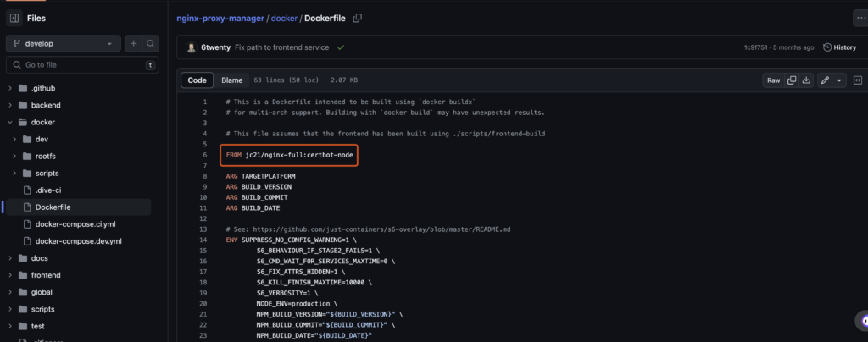Open more edit options dropdown arrow
Screen dimensions: 868x342
click(840, 80)
